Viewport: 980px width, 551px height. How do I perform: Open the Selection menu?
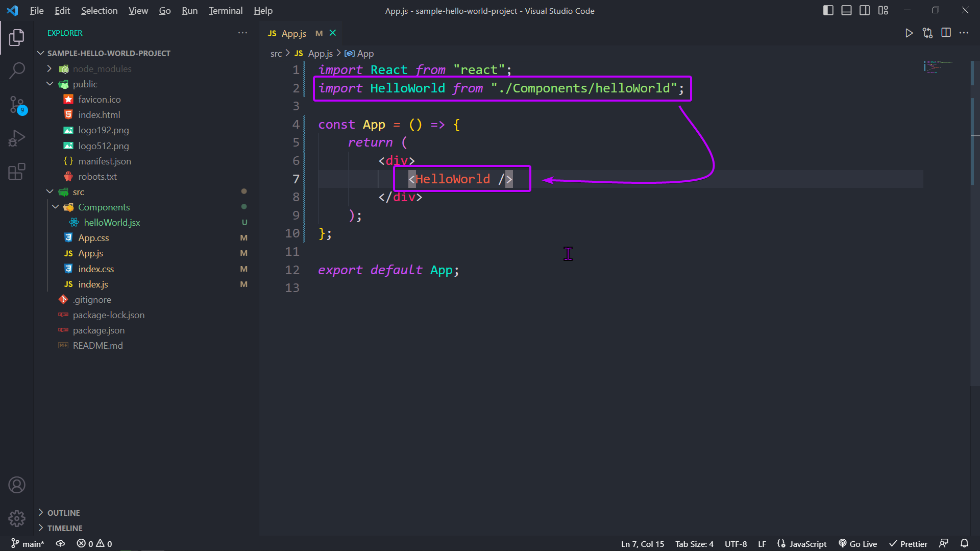pos(99,10)
